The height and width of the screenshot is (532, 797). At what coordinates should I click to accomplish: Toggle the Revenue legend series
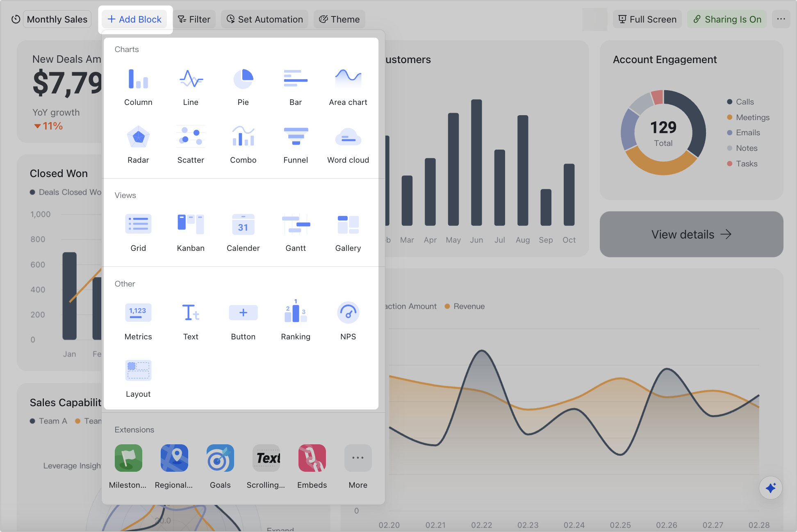(465, 306)
